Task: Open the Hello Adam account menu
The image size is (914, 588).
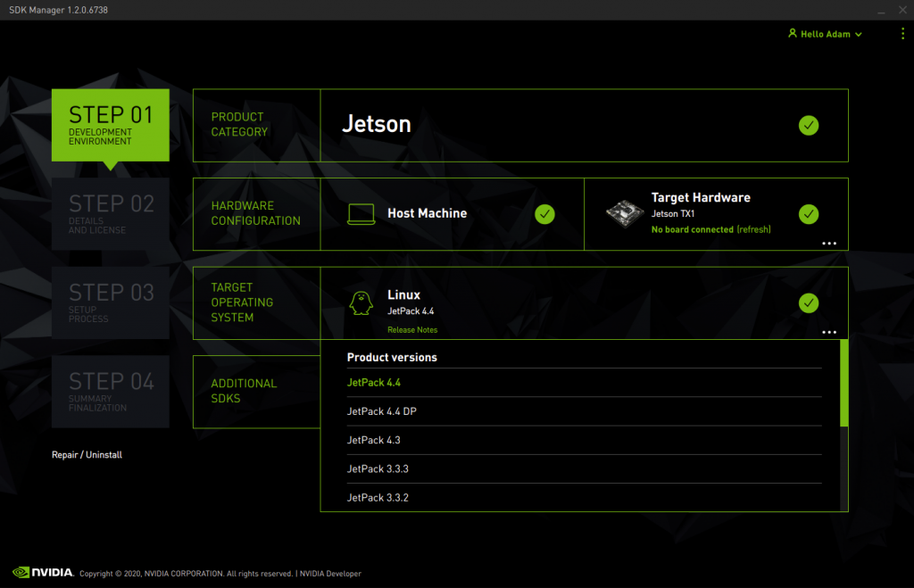Action: (825, 34)
